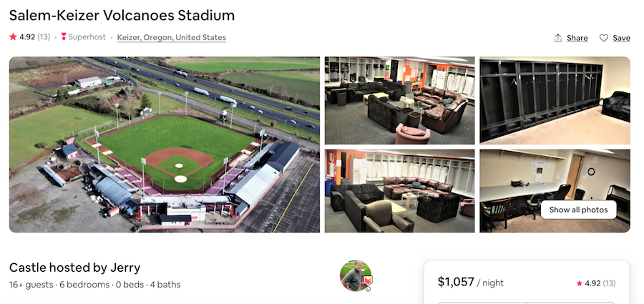Open host Jerry's round profile photo
The image size is (644, 304).
click(355, 275)
